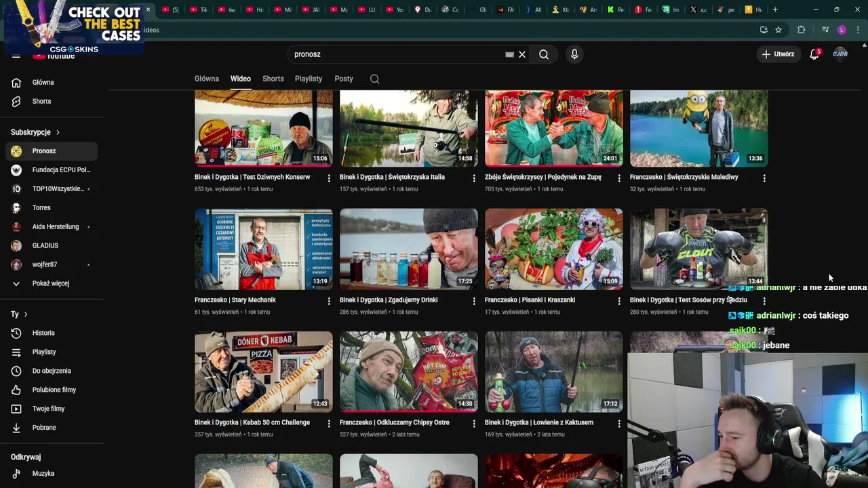Viewport: 868px width, 488px height.
Task: Play the Łowienie z Kaktusem thumbnail
Action: (554, 372)
